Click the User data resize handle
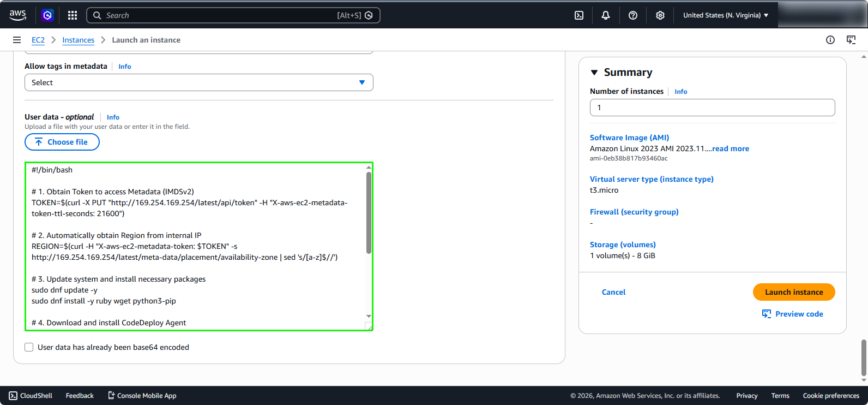 point(369,326)
